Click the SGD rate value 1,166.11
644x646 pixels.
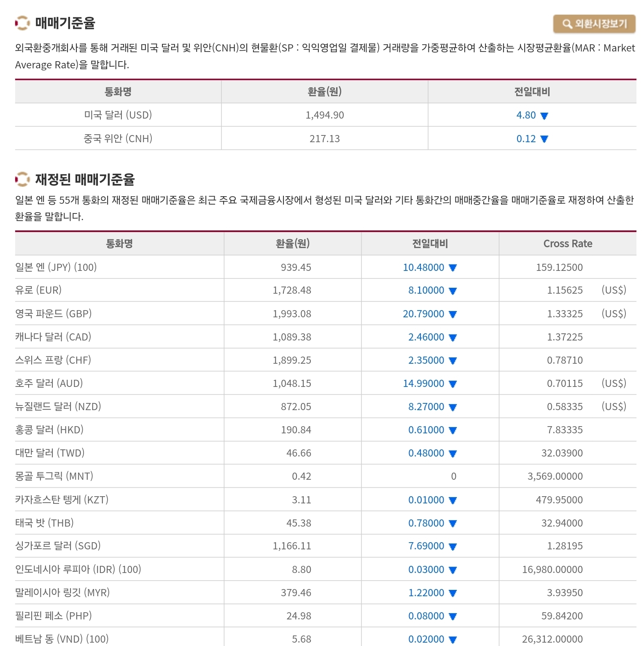[x=292, y=546]
